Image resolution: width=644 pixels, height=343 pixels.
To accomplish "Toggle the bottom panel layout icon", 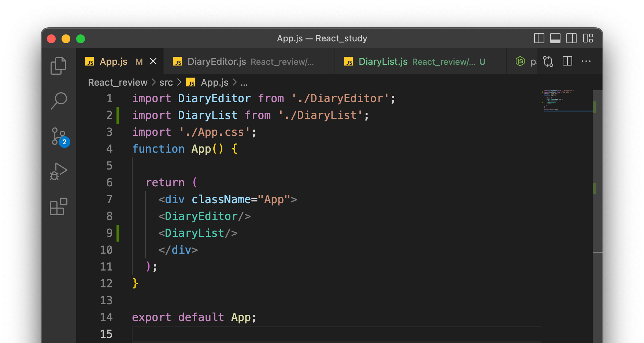I will [x=555, y=38].
